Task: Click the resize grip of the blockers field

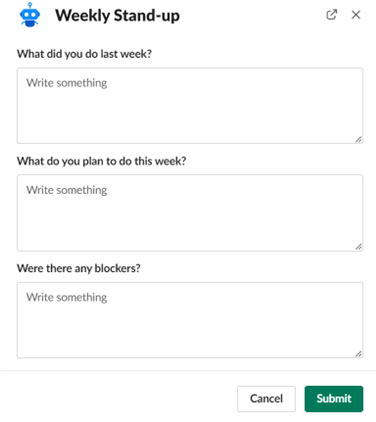Action: [359, 354]
